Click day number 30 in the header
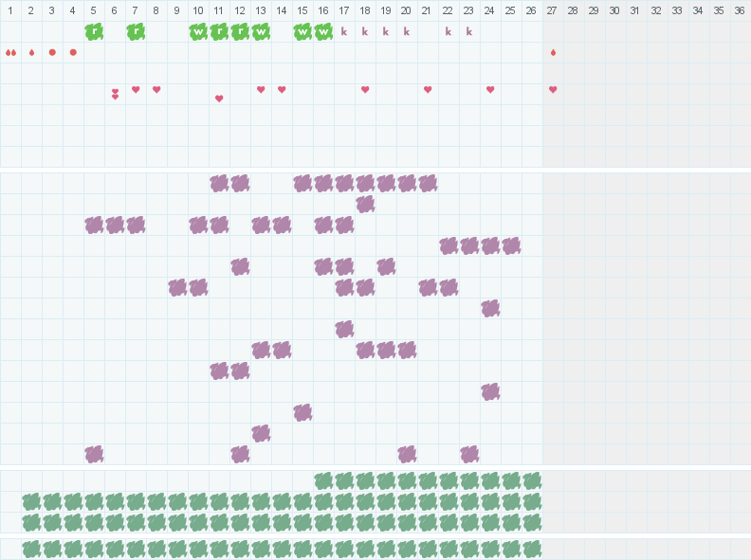Image resolution: width=751 pixels, height=560 pixels. pyautogui.click(x=614, y=10)
